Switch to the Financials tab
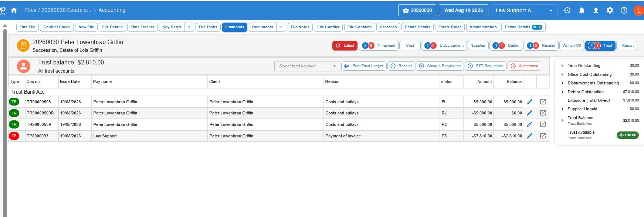 tap(234, 27)
